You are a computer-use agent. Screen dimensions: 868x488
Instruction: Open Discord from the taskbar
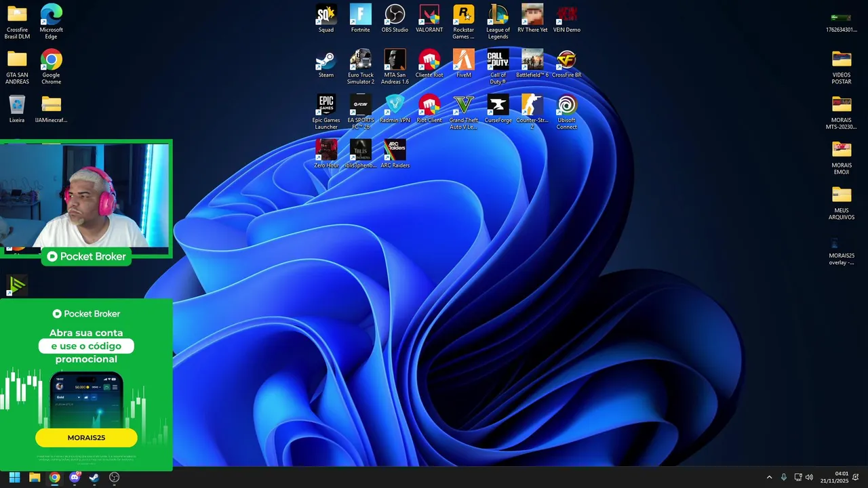(x=75, y=477)
